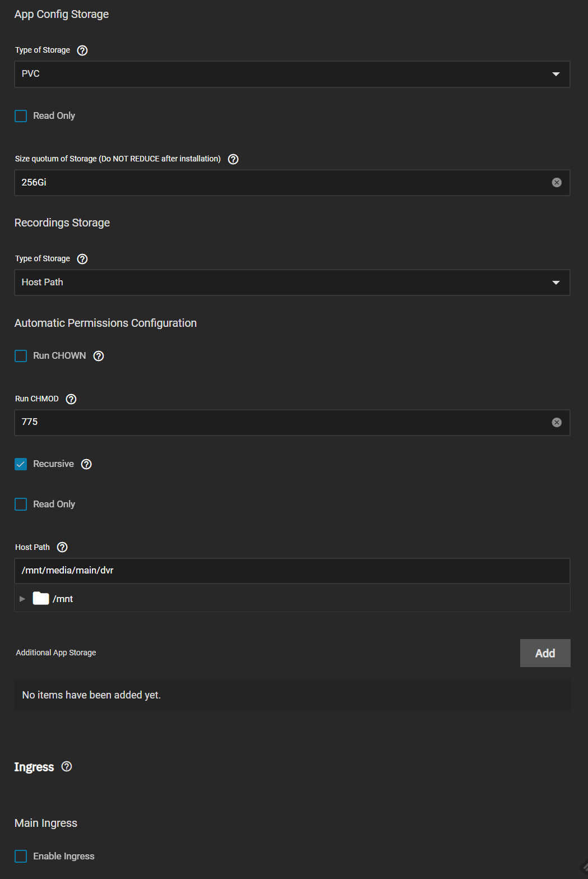The image size is (588, 879).
Task: Show help tooltip for Recursive
Action: point(86,464)
